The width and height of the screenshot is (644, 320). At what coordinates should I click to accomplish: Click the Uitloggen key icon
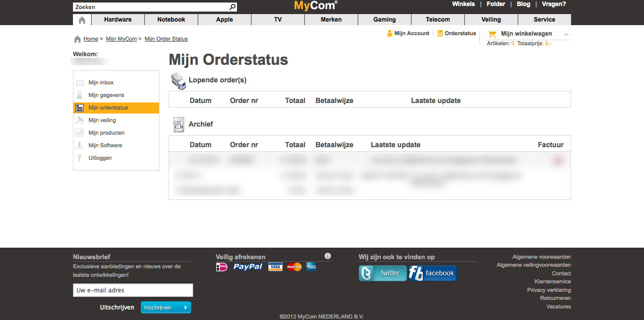click(x=79, y=158)
